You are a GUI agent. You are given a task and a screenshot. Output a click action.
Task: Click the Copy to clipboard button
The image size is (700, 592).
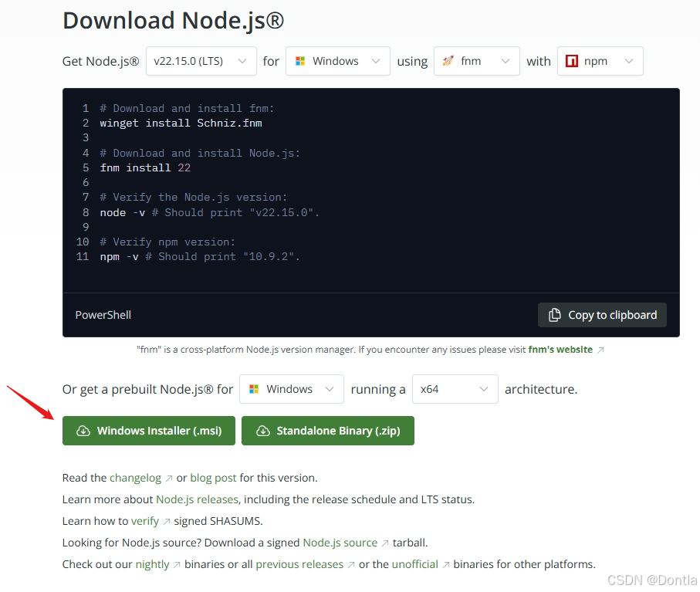point(602,315)
